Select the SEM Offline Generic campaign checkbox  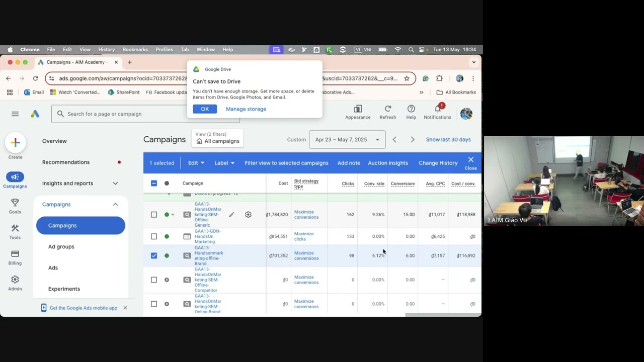tap(154, 215)
